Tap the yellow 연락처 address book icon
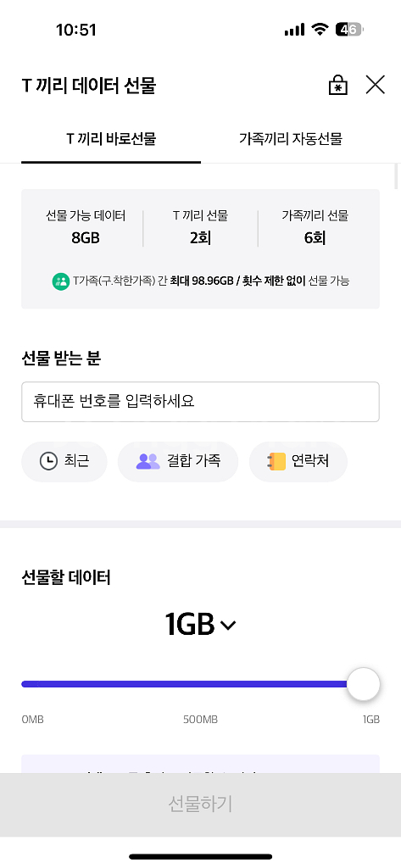The height and width of the screenshot is (868, 401). pyautogui.click(x=276, y=461)
